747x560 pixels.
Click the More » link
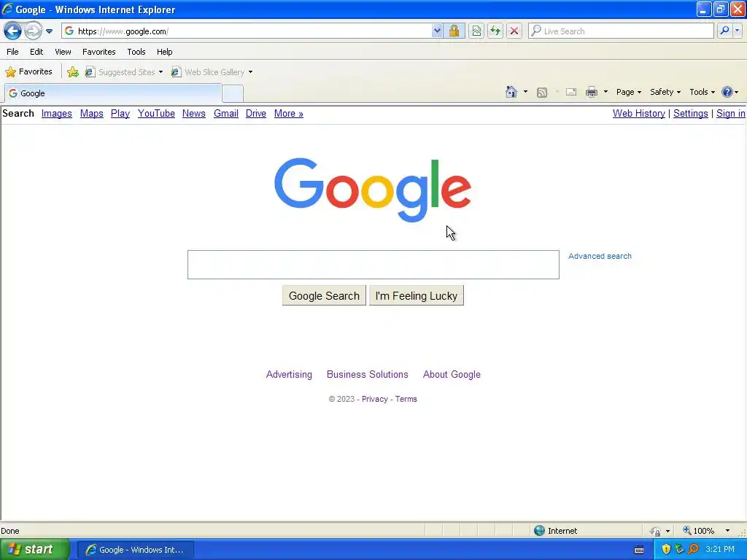point(289,113)
